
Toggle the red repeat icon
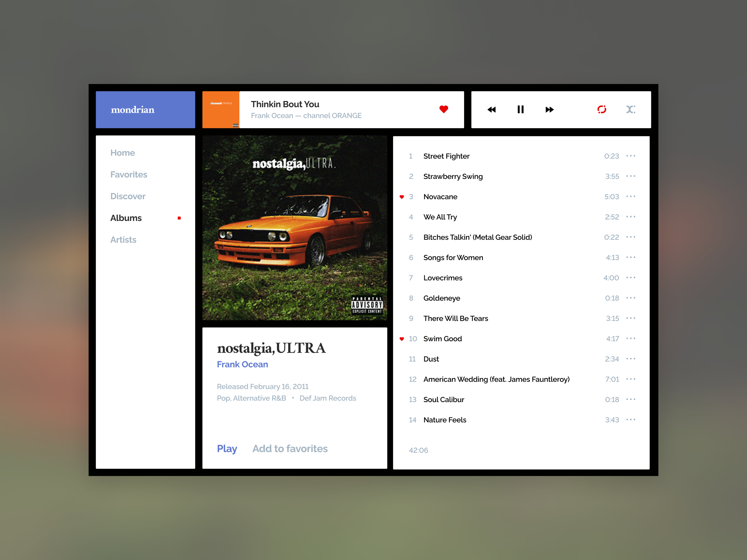(601, 109)
